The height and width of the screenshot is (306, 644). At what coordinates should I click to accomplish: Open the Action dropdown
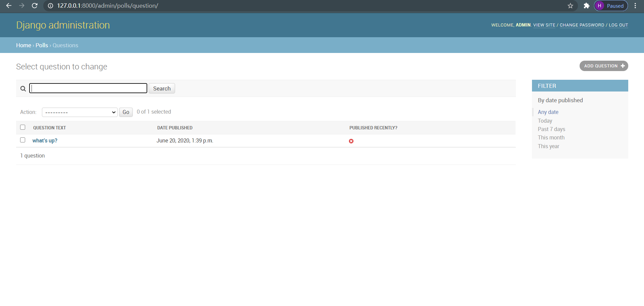(x=80, y=112)
